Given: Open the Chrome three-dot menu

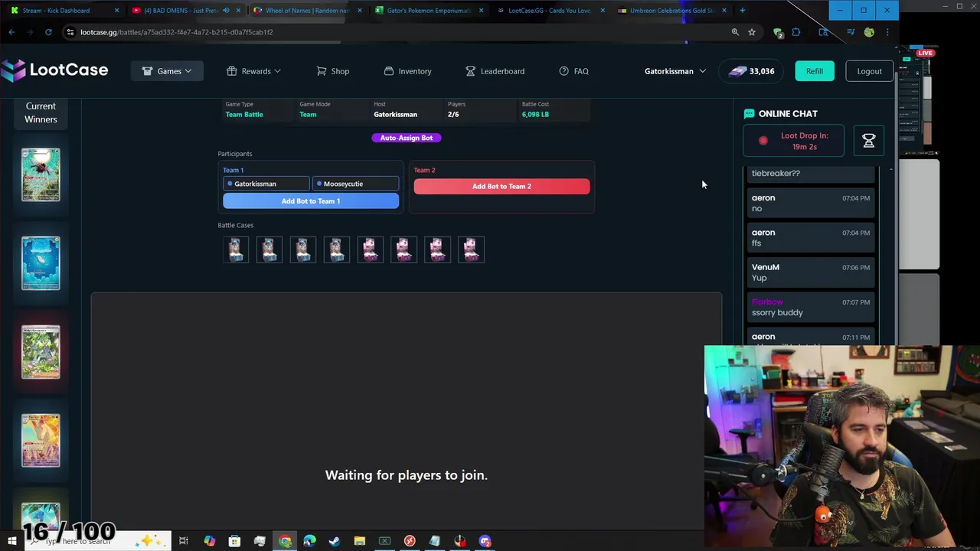Looking at the screenshot, I should point(887,32).
